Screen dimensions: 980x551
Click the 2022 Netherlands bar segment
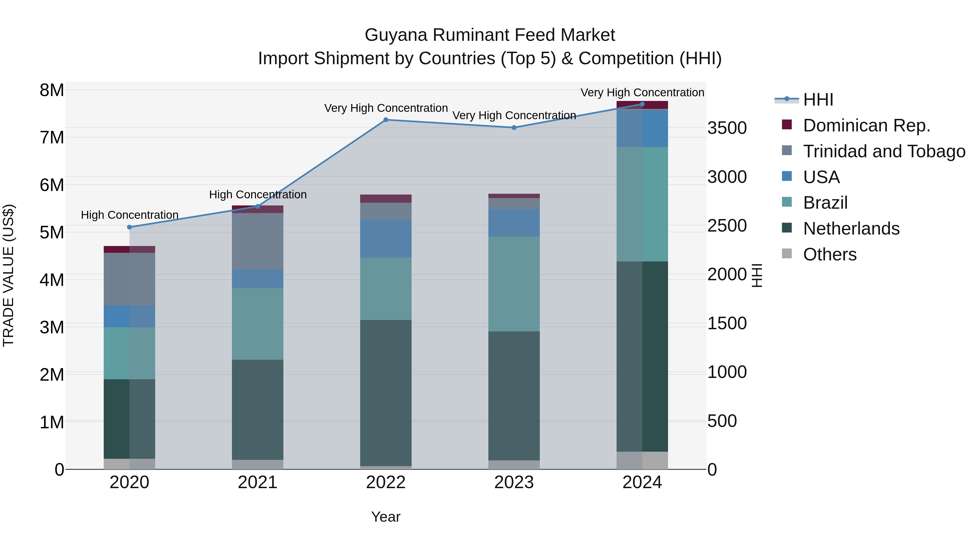[386, 393]
